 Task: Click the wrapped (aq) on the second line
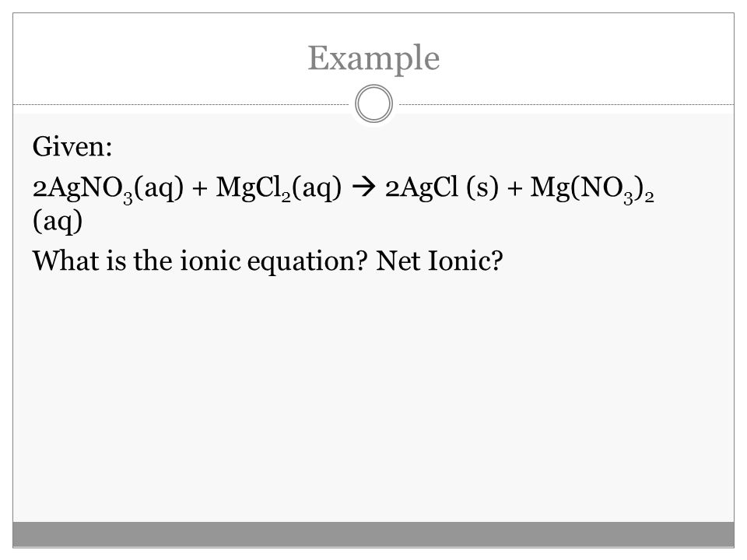(58, 222)
